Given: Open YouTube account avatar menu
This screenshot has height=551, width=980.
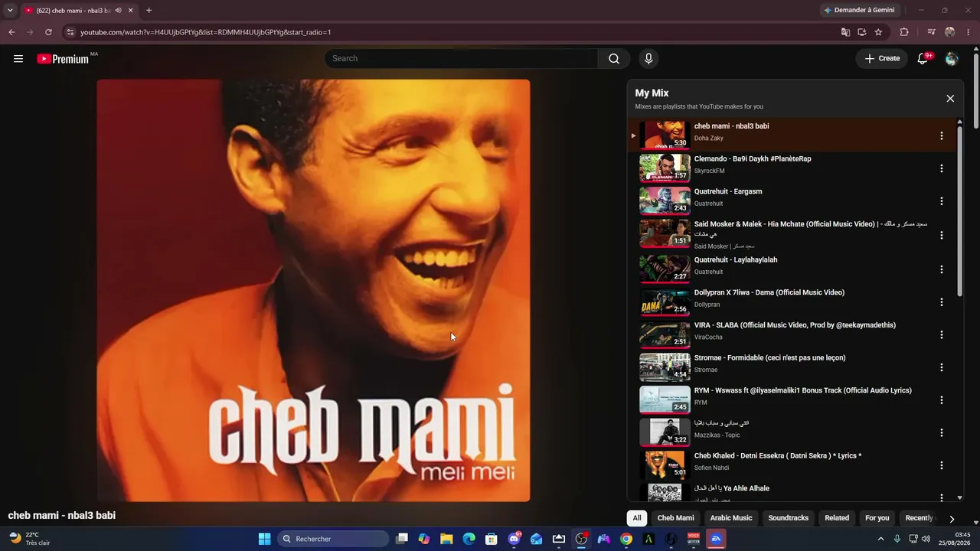Looking at the screenshot, I should pyautogui.click(x=952, y=59).
